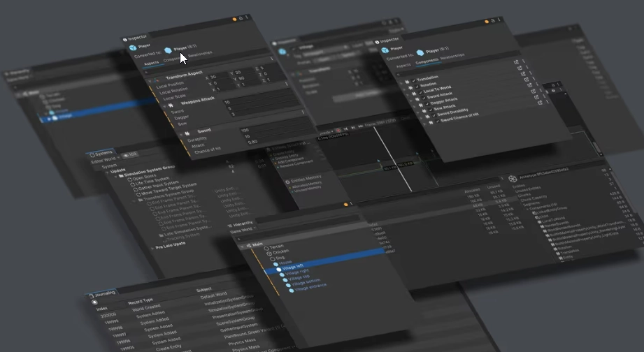Viewport: 644px width, 352px height.
Task: Select Terrain in the Hierarchy
Action: (276, 247)
